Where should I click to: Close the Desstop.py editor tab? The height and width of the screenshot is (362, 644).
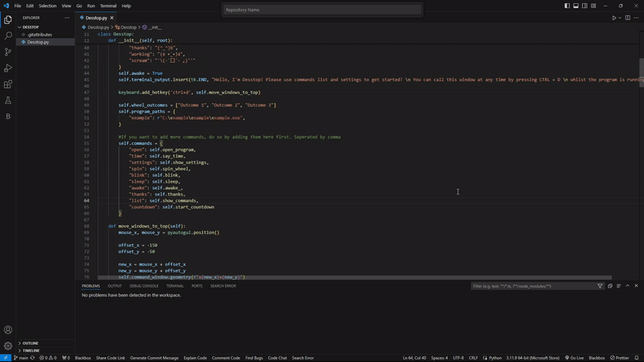[112, 18]
